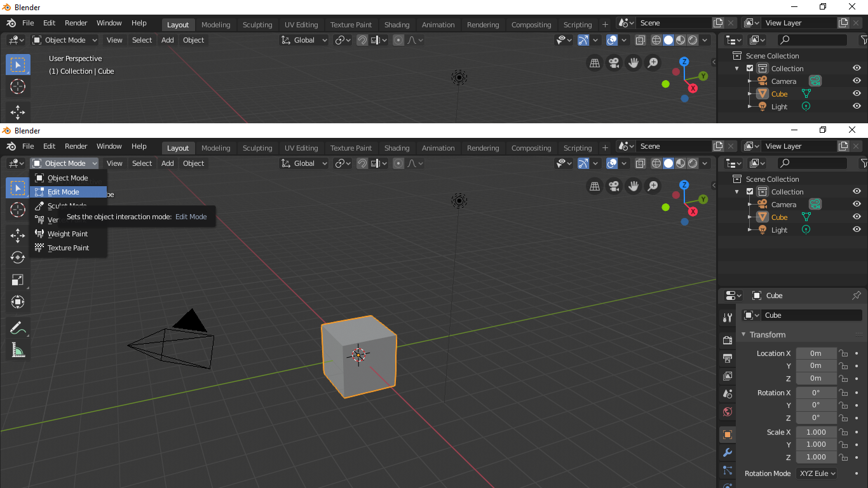868x488 pixels.
Task: Click the Location X value field
Action: (816, 353)
